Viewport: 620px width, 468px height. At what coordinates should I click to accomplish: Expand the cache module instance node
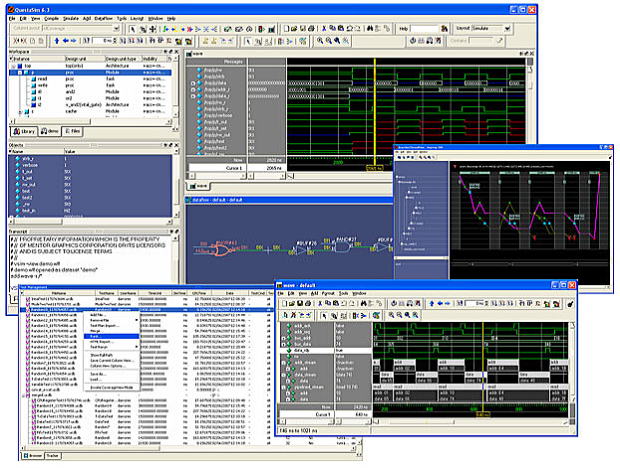[20, 112]
